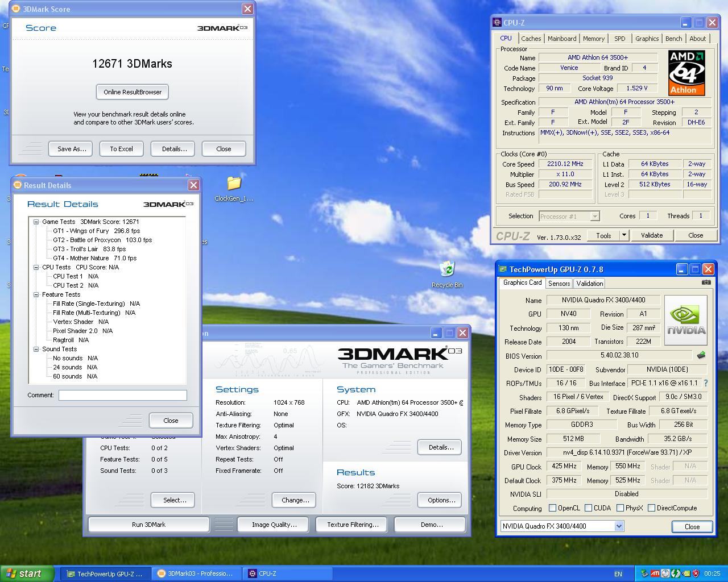Select GT4 - Mother Nature row
The height and width of the screenshot is (582, 728).
[x=94, y=258]
